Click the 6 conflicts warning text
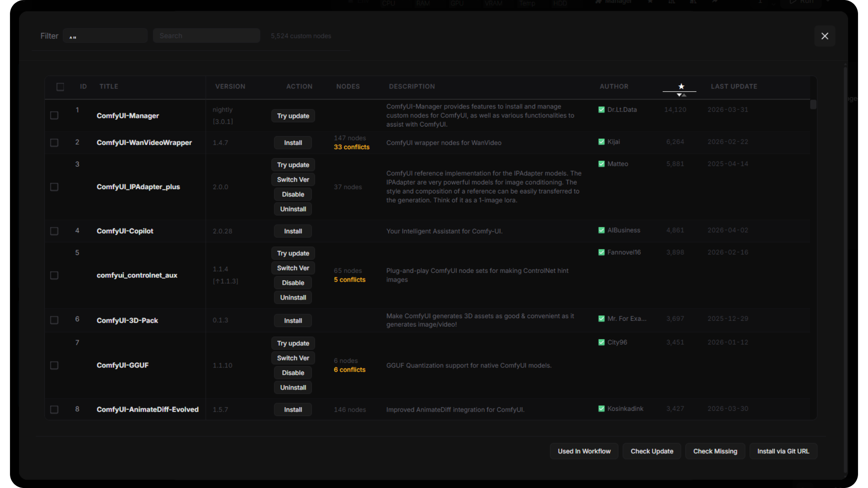This screenshot has height=488, width=868. coord(349,370)
